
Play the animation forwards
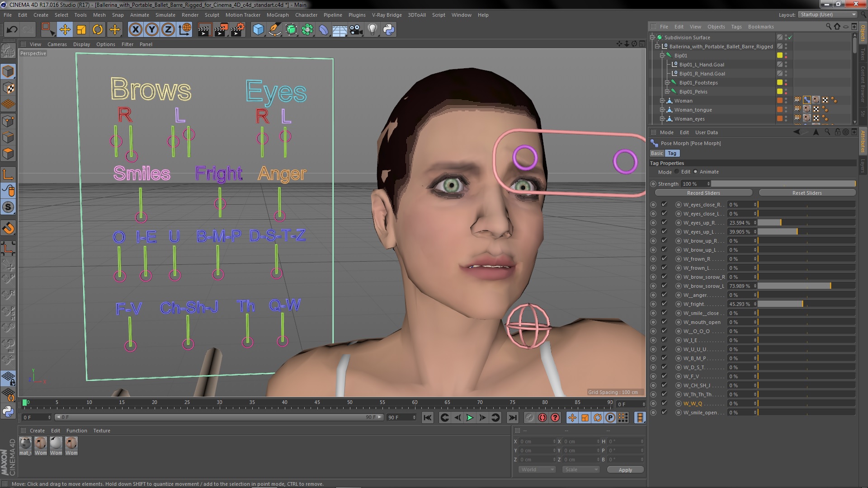470,418
